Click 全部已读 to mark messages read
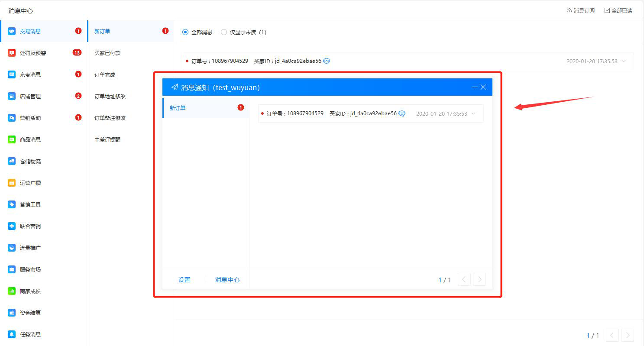The height and width of the screenshot is (346, 644). 618,10
